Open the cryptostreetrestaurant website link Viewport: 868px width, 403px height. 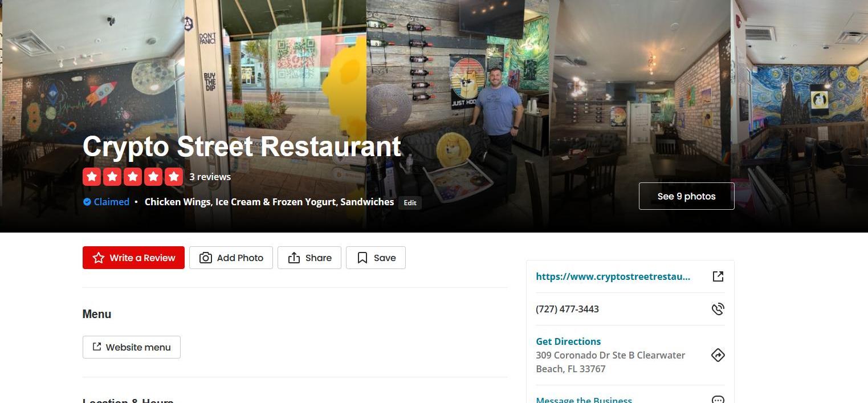[613, 276]
